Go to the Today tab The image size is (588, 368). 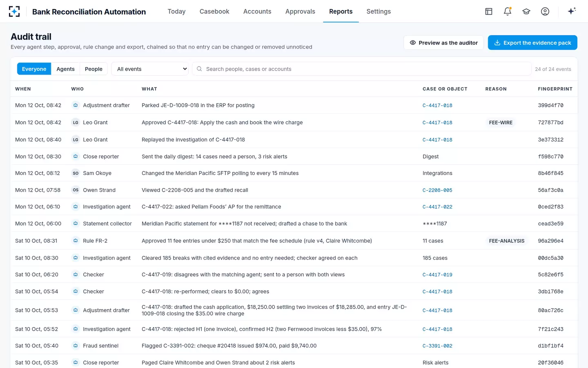pyautogui.click(x=176, y=11)
